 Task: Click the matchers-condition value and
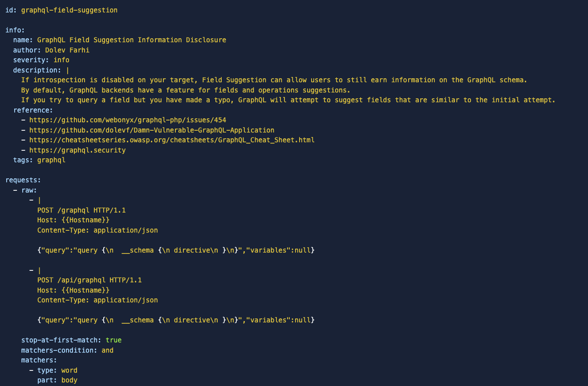[x=108, y=350]
